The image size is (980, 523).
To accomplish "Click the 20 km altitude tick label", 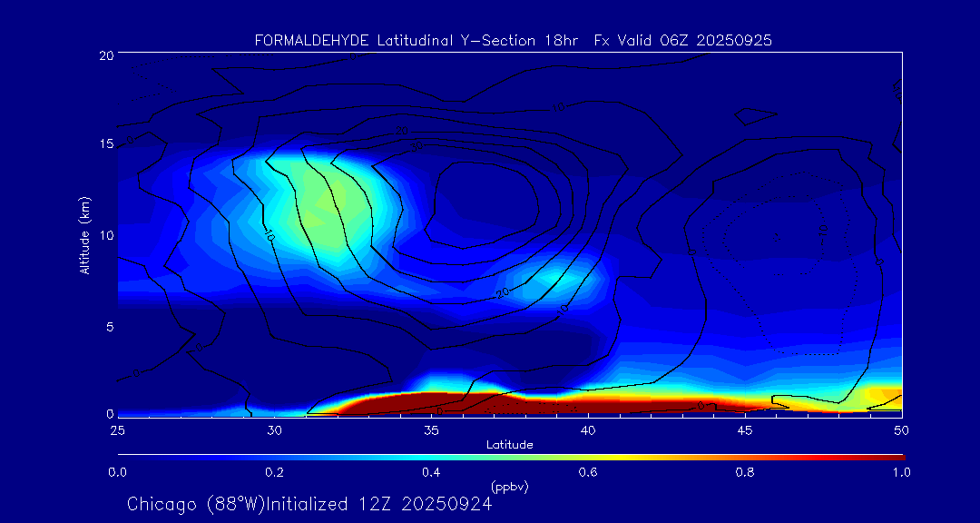I will tap(105, 55).
